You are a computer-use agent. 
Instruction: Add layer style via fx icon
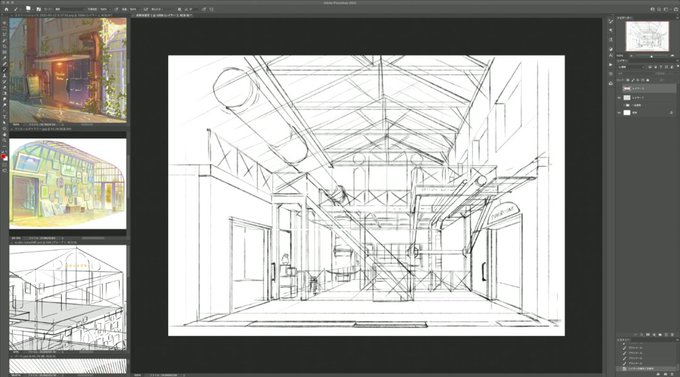[641, 334]
